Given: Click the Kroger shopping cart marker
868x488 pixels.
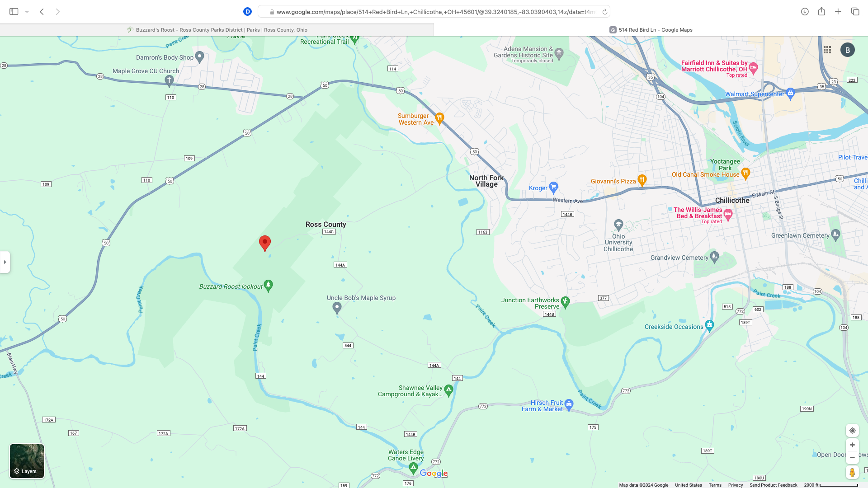Looking at the screenshot, I should (x=554, y=187).
